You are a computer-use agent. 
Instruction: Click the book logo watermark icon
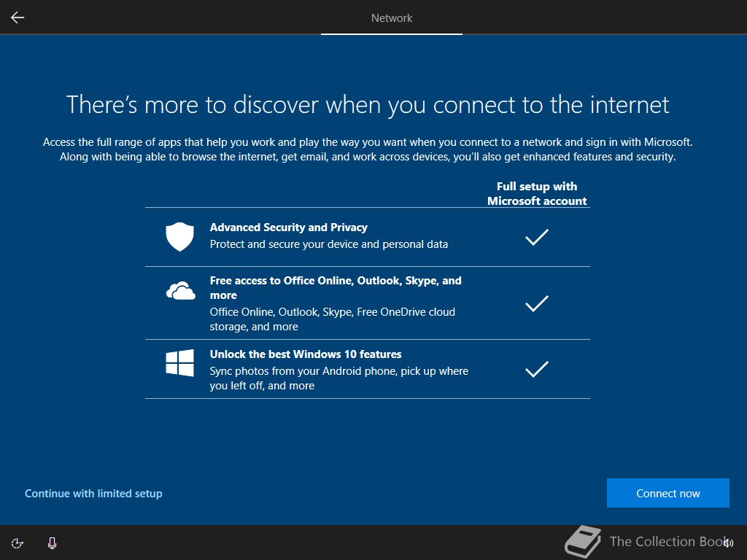583,542
